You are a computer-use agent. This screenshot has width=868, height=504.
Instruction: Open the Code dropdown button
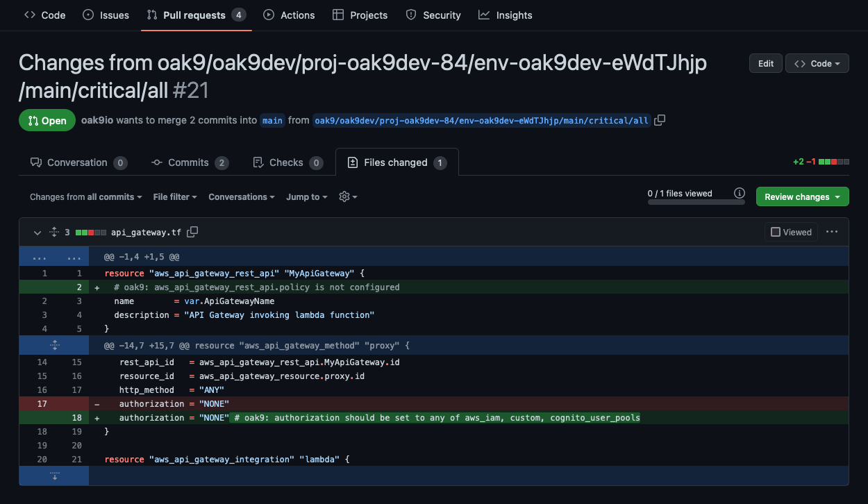(817, 63)
